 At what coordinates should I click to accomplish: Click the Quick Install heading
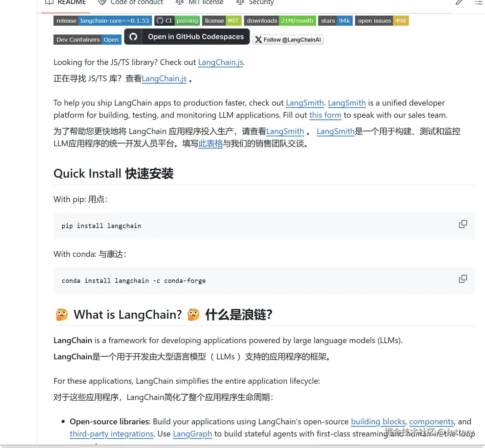114,174
